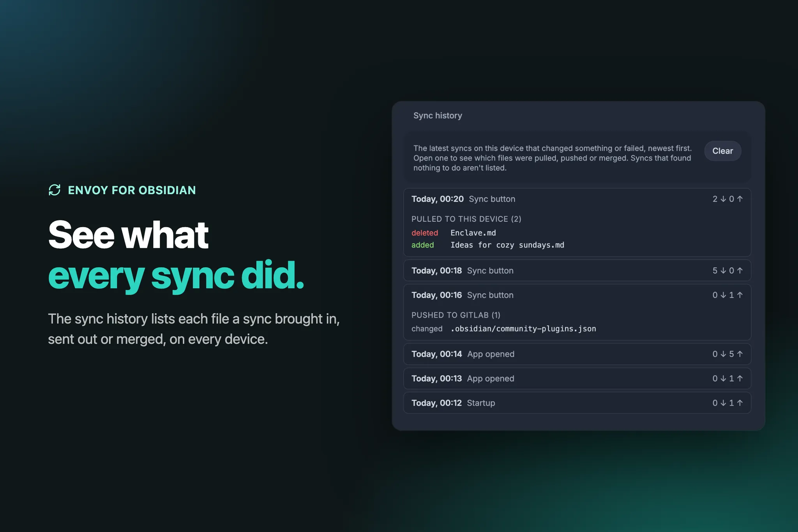Click the PUSHED TO GITLAB (1) heading
Viewport: 798px width, 532px height.
(x=456, y=315)
